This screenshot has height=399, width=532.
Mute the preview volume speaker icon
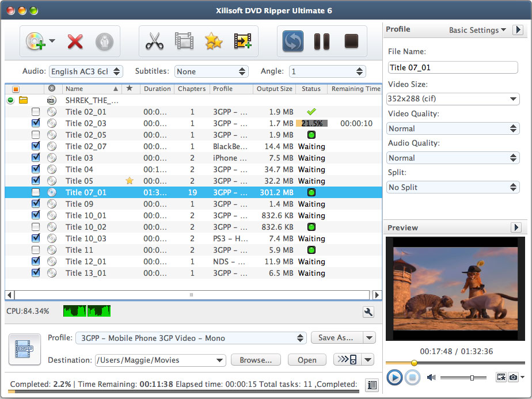(431, 377)
